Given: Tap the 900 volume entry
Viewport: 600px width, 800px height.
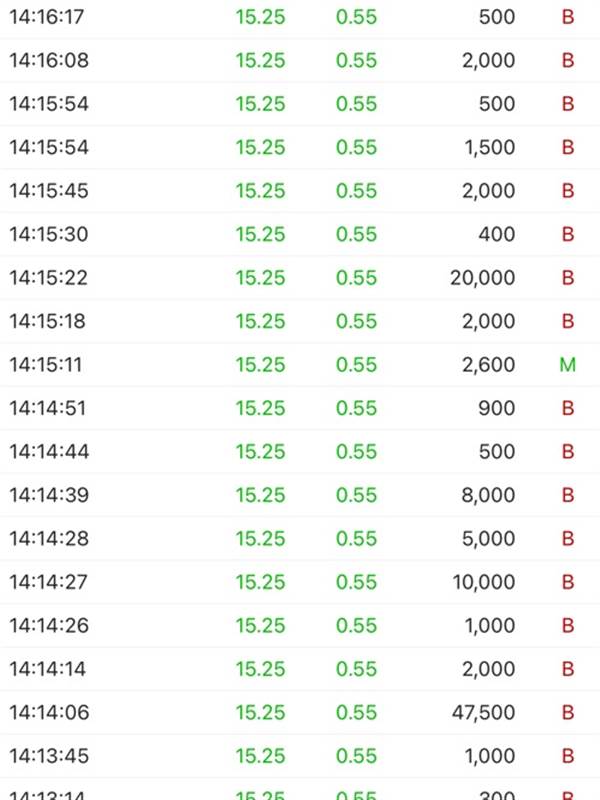Looking at the screenshot, I should 496,408.
